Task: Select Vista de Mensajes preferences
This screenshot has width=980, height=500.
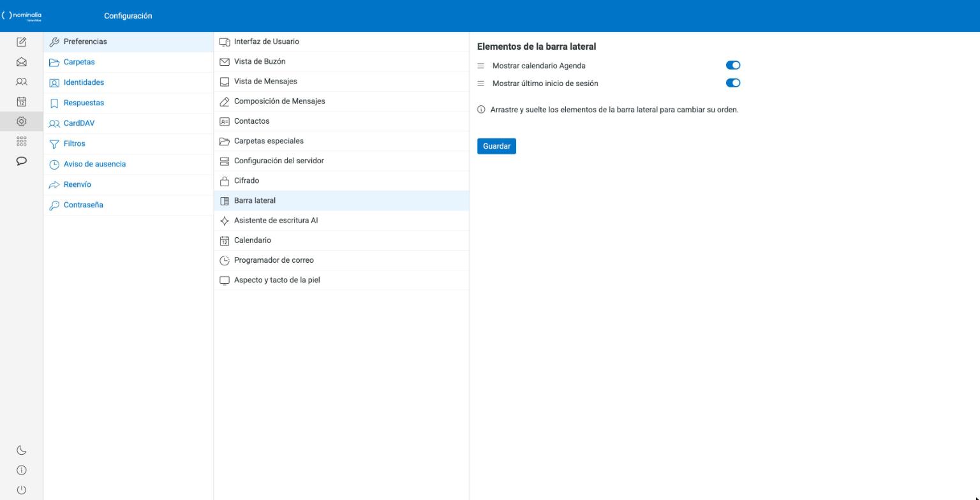Action: (x=341, y=81)
